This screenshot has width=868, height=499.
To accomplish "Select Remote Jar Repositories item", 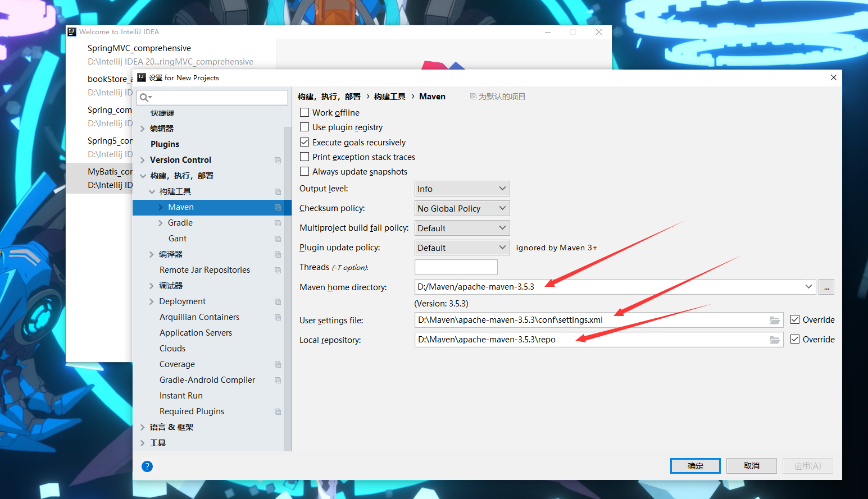I will pyautogui.click(x=204, y=270).
